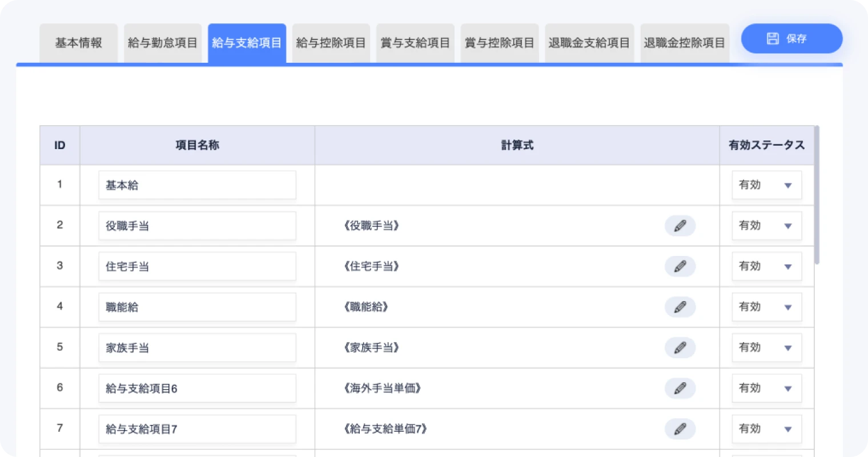Open formula editor for the 職能給 row
Image resolution: width=868 pixels, height=457 pixels.
(680, 307)
